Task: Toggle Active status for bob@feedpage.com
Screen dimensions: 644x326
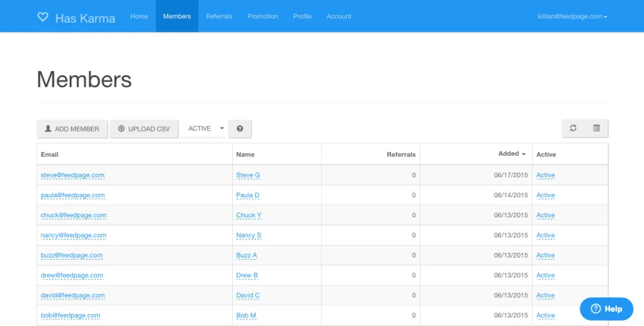Action: (545, 315)
